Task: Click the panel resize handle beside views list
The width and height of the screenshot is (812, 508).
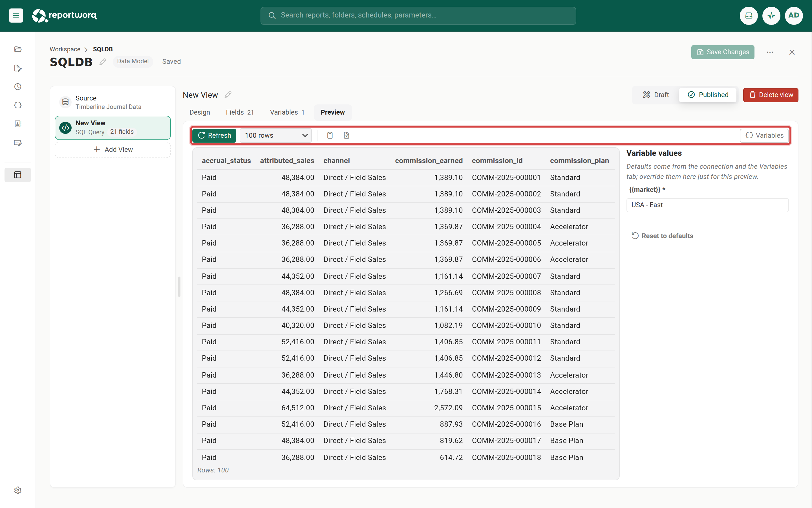Action: [179, 286]
